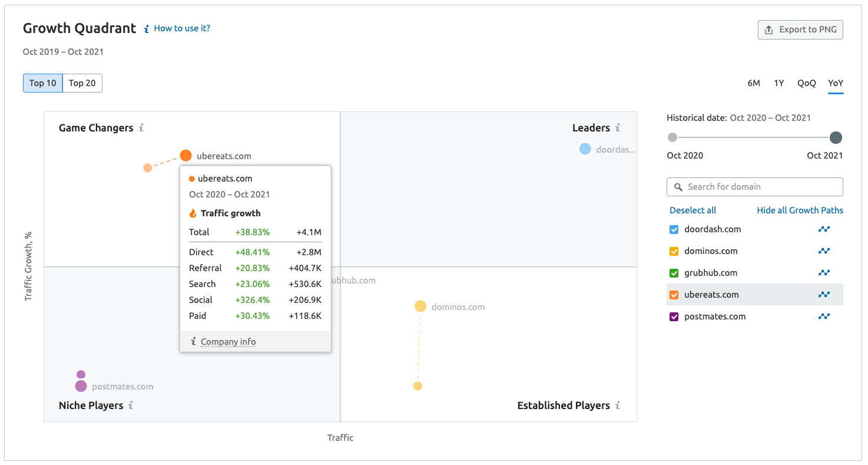
Task: Click the flame icon next to Traffic growth
Action: coord(193,213)
